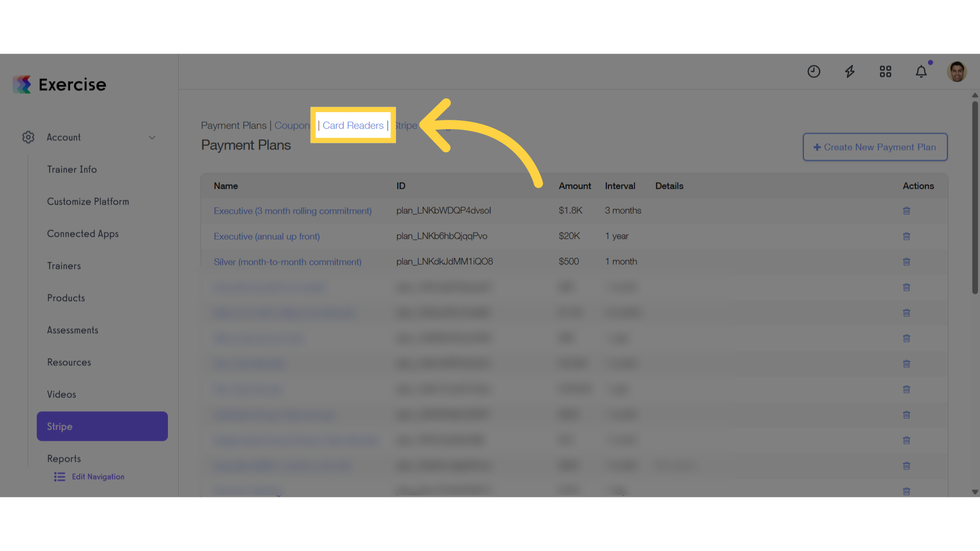This screenshot has height=551, width=980.
Task: Click the Amount column header
Action: click(575, 186)
